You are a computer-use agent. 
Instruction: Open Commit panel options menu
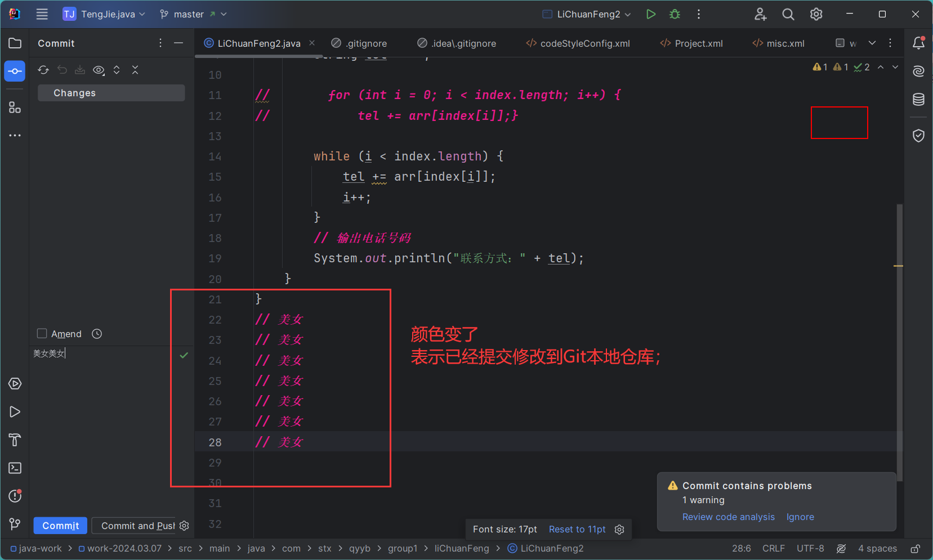160,43
